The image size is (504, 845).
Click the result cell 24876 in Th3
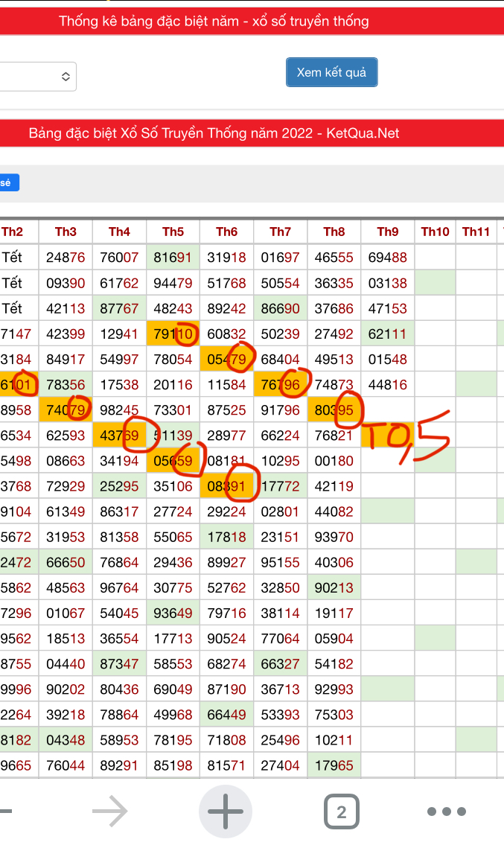66,258
